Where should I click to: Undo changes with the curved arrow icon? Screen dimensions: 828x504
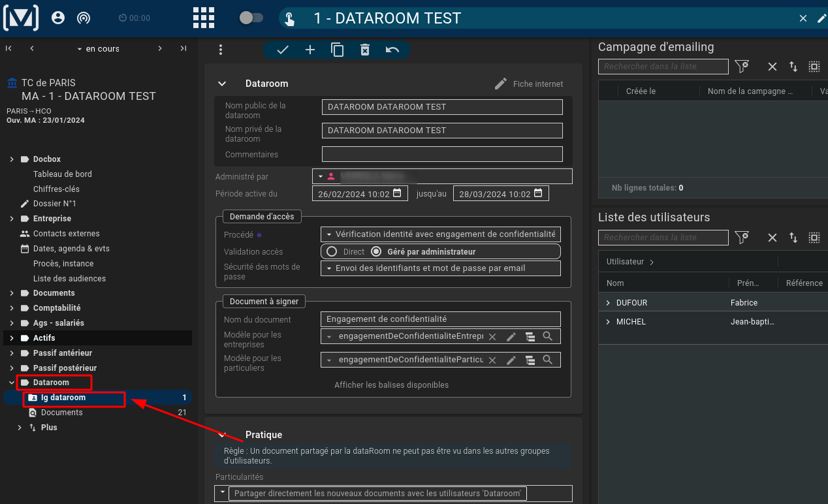point(392,50)
